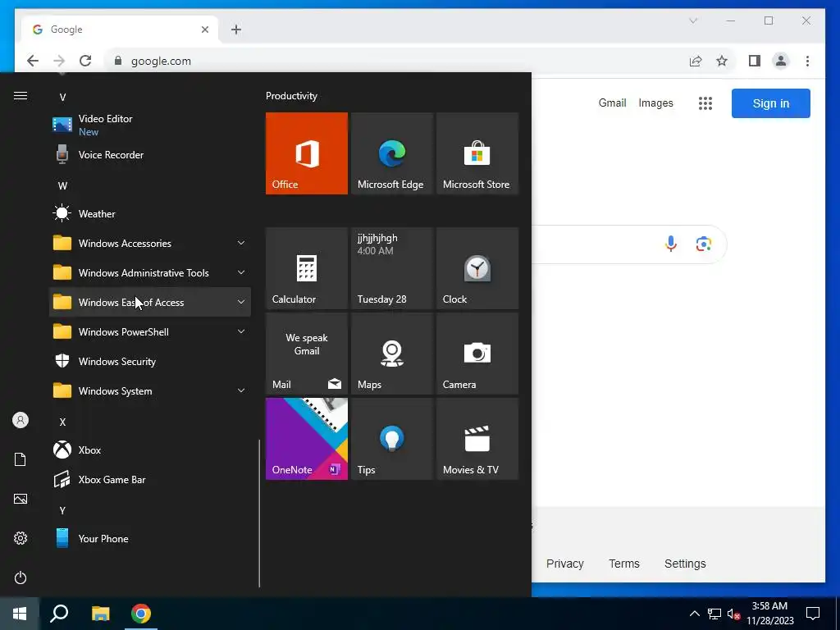
Task: Open Voice Recorder from the app list
Action: point(150,155)
